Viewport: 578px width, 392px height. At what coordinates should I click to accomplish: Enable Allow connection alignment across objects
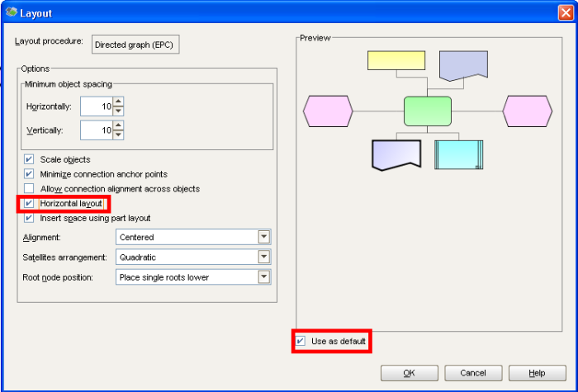tap(29, 189)
